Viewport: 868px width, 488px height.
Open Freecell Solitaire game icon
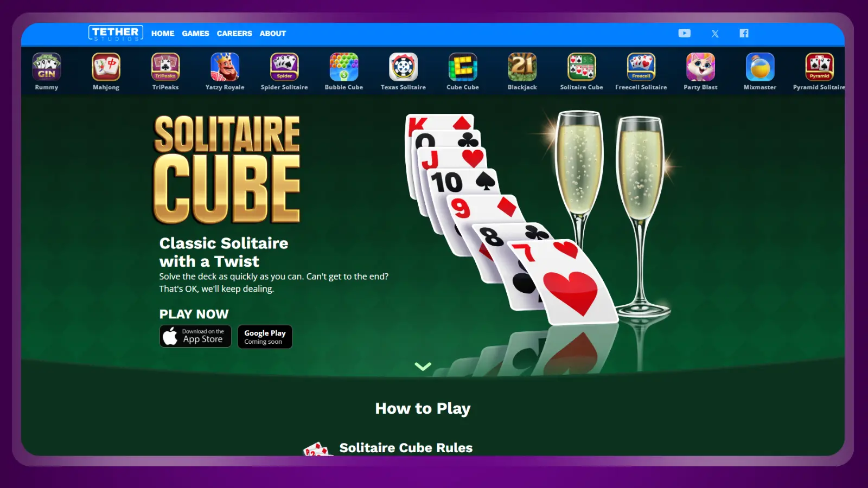pos(641,67)
